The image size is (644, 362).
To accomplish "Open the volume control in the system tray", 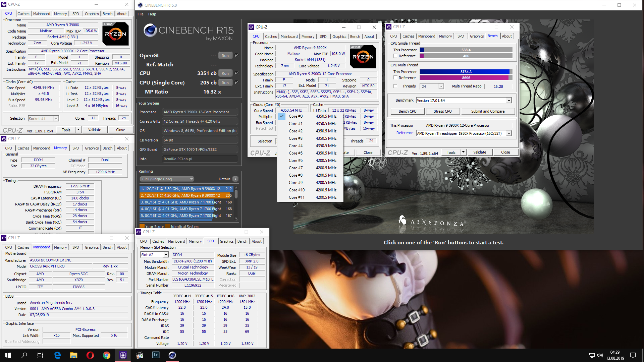I will point(600,355).
